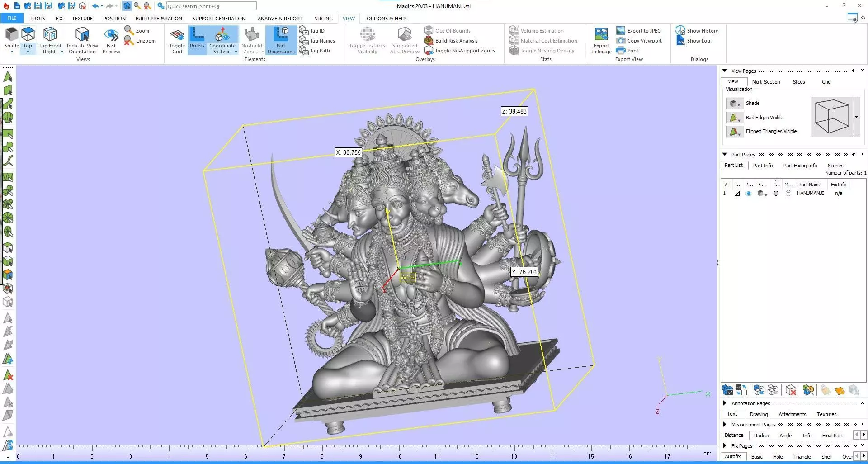Screen dimensions: 868x464
Task: Collapse the Part Pages panel
Action: [x=724, y=155]
